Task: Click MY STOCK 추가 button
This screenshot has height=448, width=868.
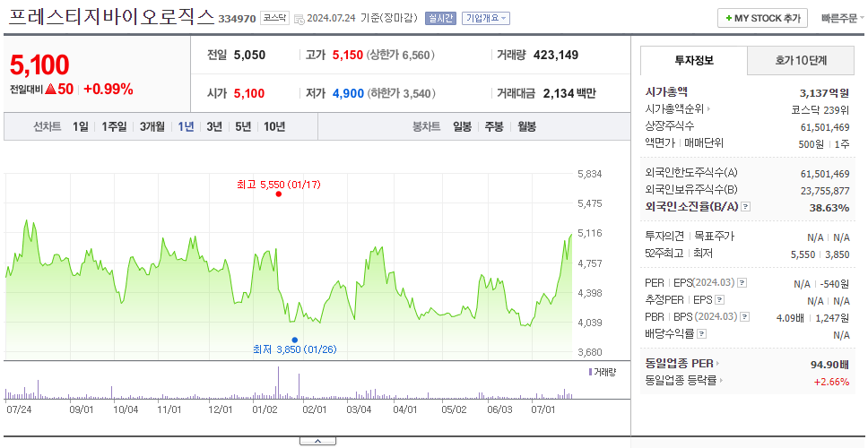Action: 763,18
